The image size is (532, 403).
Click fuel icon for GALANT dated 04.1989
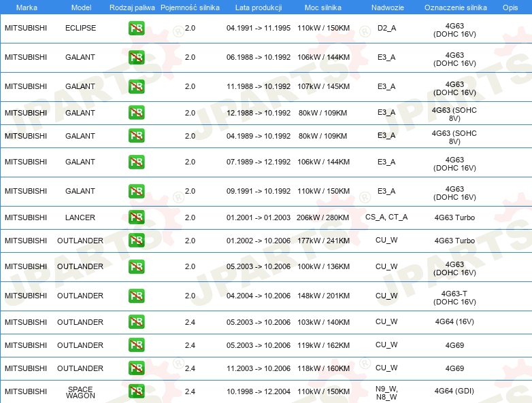(x=136, y=135)
